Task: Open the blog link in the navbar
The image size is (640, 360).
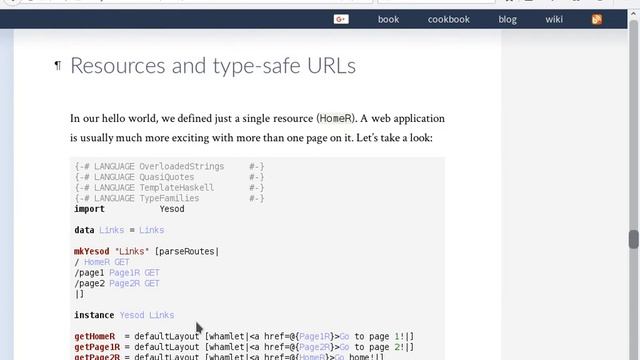Action: click(x=507, y=19)
